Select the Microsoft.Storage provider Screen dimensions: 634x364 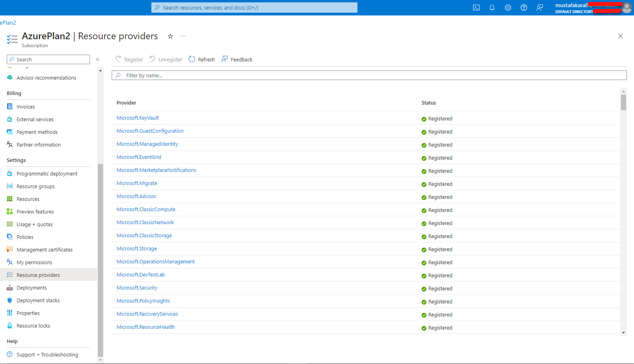(137, 249)
